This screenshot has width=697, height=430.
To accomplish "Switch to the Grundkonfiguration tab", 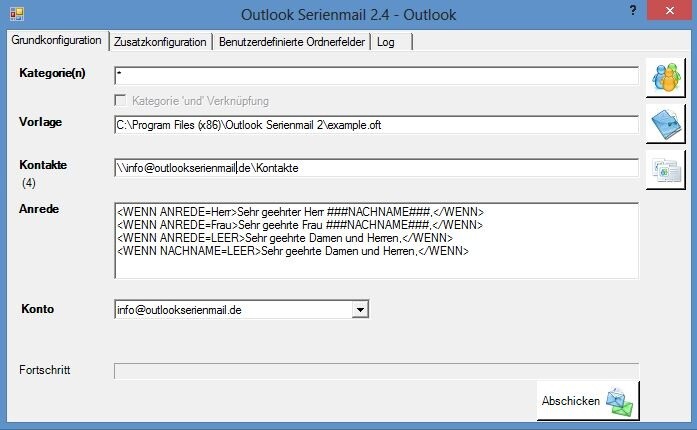I will (x=57, y=40).
